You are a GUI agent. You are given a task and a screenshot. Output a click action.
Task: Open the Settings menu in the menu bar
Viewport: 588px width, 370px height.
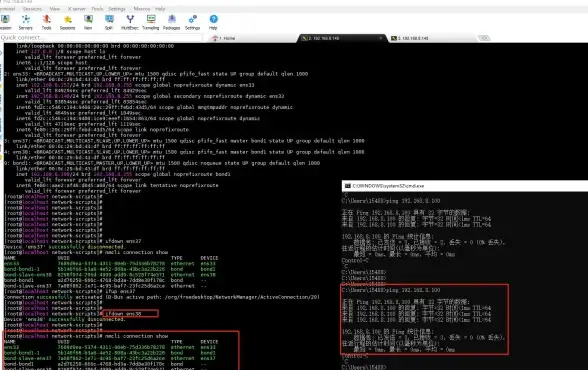[117, 9]
